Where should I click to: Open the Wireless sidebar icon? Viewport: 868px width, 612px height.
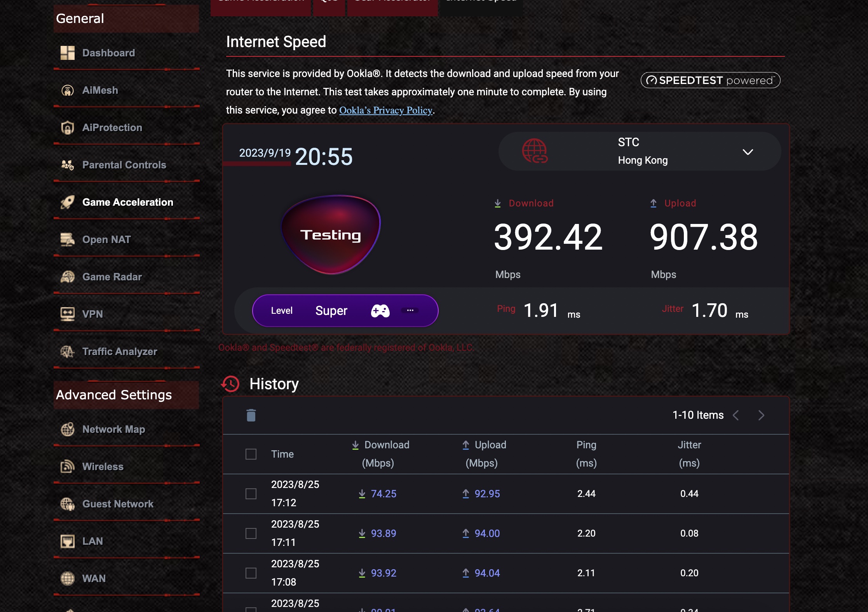(x=68, y=466)
